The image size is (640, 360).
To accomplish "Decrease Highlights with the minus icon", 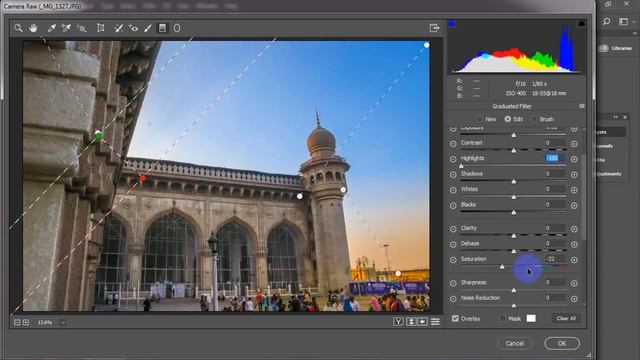I will point(453,159).
